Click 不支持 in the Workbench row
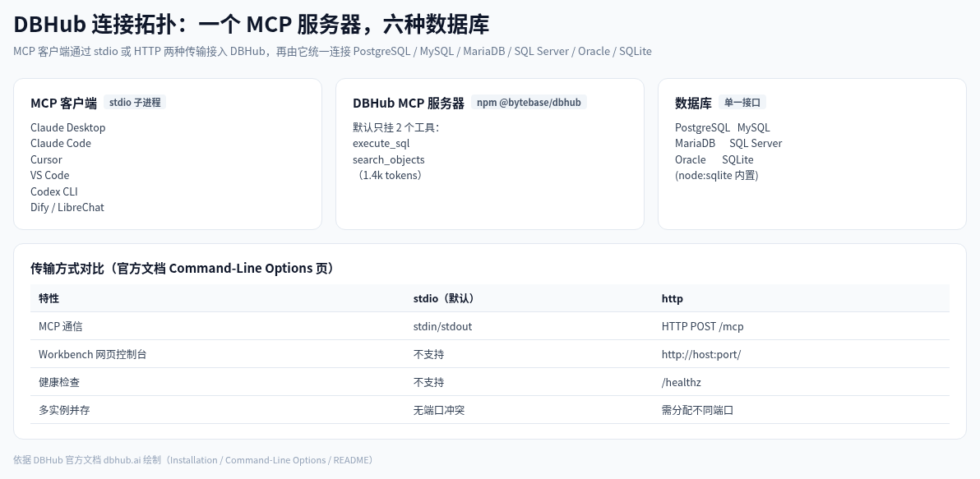 click(429, 354)
